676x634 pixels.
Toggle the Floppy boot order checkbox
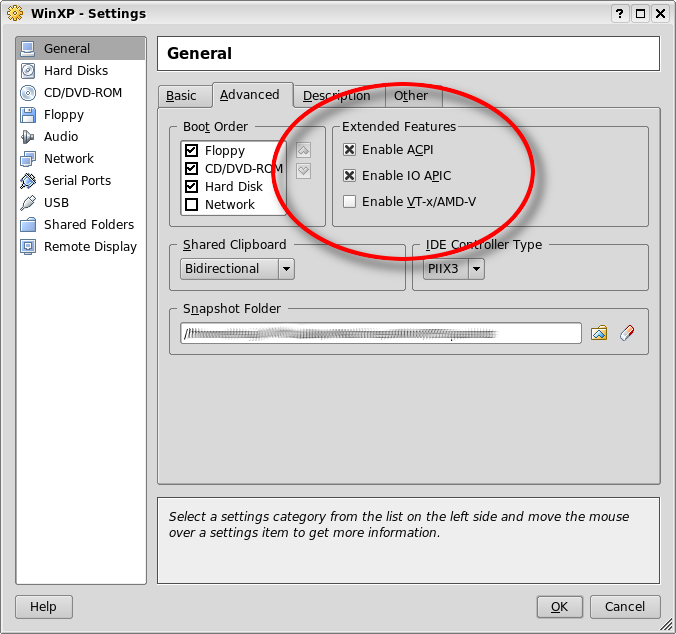click(x=191, y=150)
